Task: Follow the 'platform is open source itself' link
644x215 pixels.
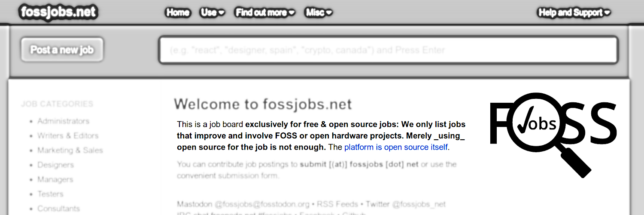Action: coord(396,147)
